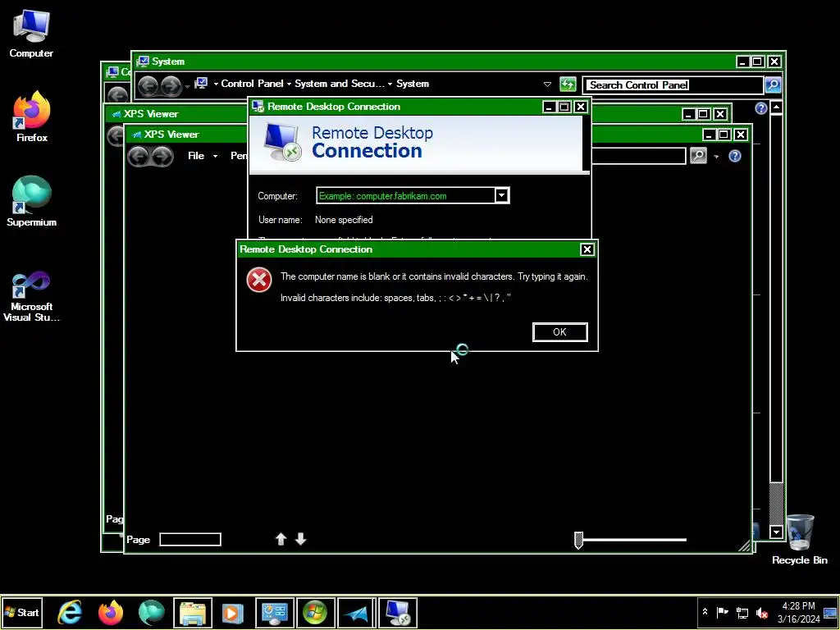
Task: Click the System window scrollbar up arrow
Action: (776, 107)
